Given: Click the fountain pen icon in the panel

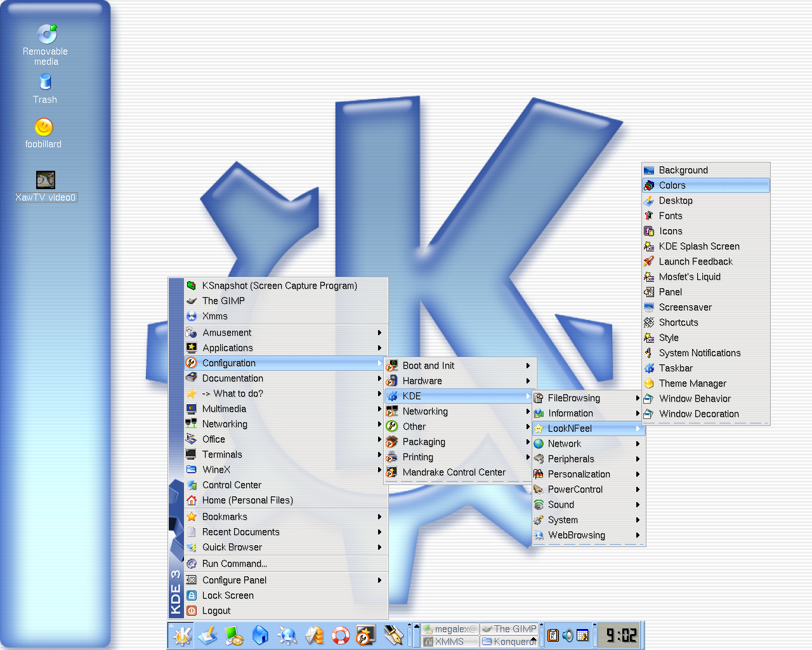Looking at the screenshot, I should (393, 635).
